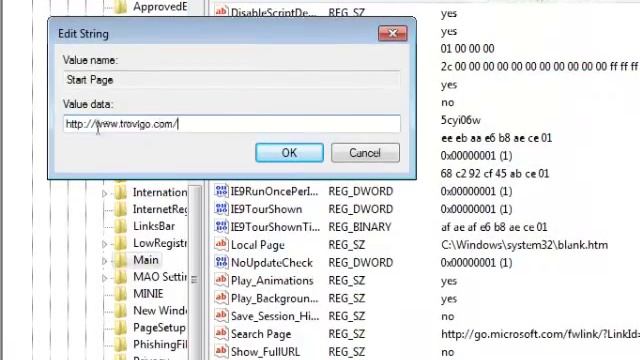Select the Value name field
This screenshot has width=640, height=360.
[232, 80]
